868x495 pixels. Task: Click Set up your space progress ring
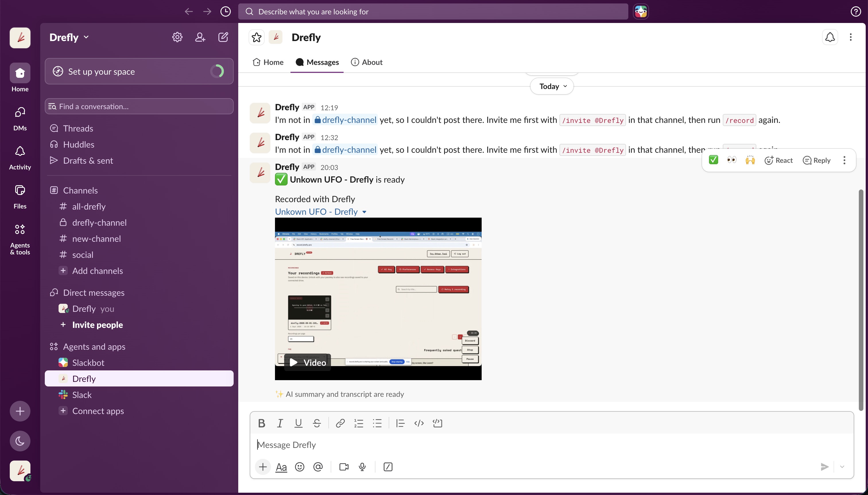tap(217, 71)
